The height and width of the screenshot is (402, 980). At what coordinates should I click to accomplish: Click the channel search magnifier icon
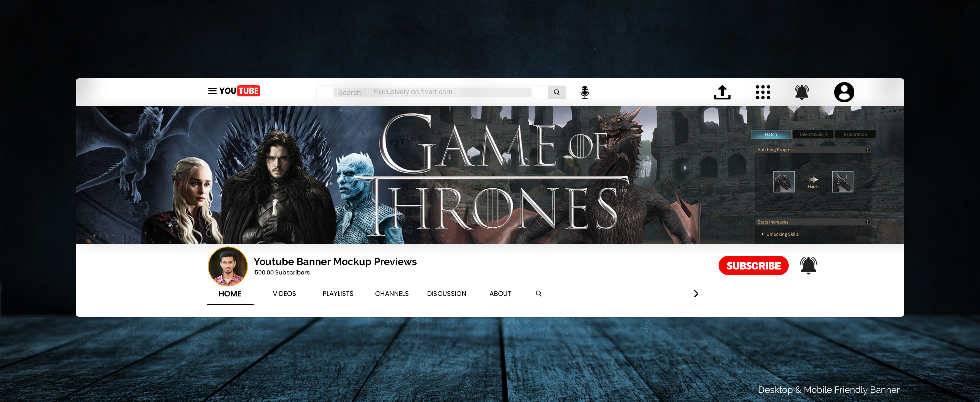pyautogui.click(x=539, y=293)
